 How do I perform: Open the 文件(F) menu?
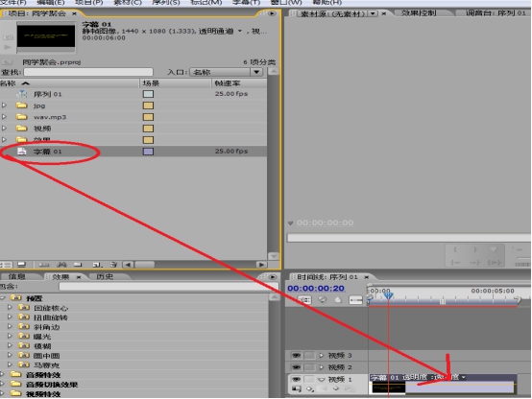coord(13,2)
